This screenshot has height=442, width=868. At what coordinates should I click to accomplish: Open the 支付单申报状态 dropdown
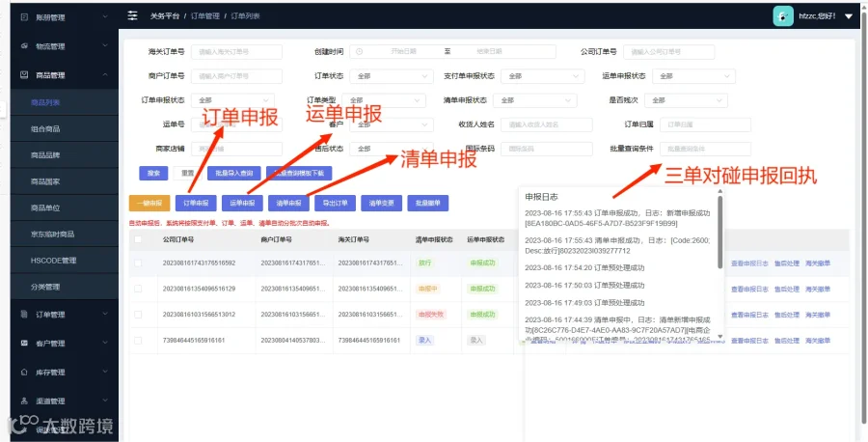tap(542, 76)
